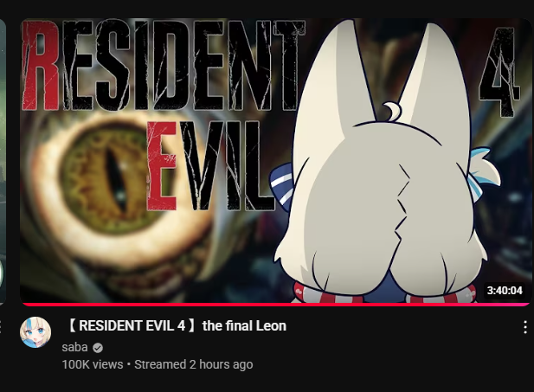The image size is (534, 392).
Task: Open the three-dot menu beside the video title
Action: pyautogui.click(x=525, y=326)
